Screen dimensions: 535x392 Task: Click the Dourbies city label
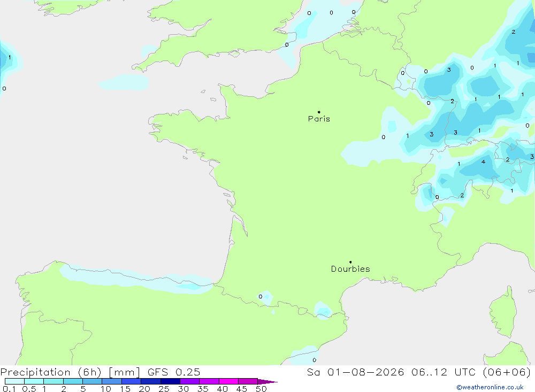pyautogui.click(x=350, y=269)
